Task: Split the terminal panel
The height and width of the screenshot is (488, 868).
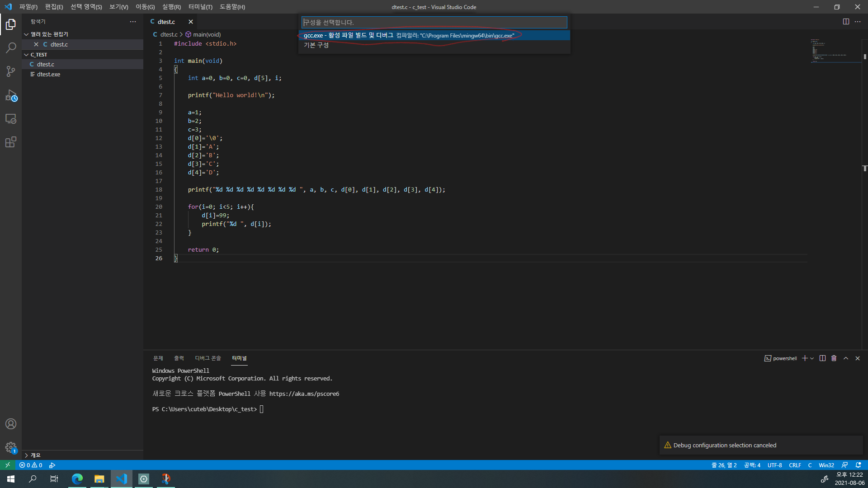Action: (822, 358)
